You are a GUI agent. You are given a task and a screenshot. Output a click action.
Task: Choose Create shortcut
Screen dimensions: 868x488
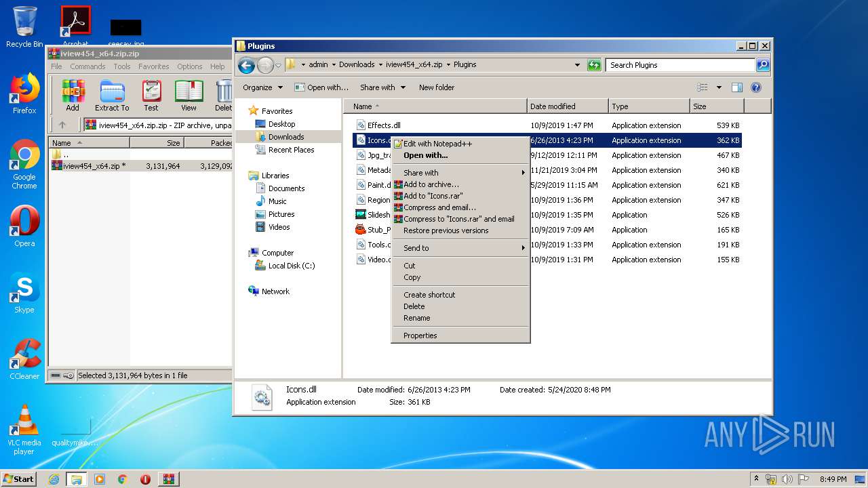point(460,295)
